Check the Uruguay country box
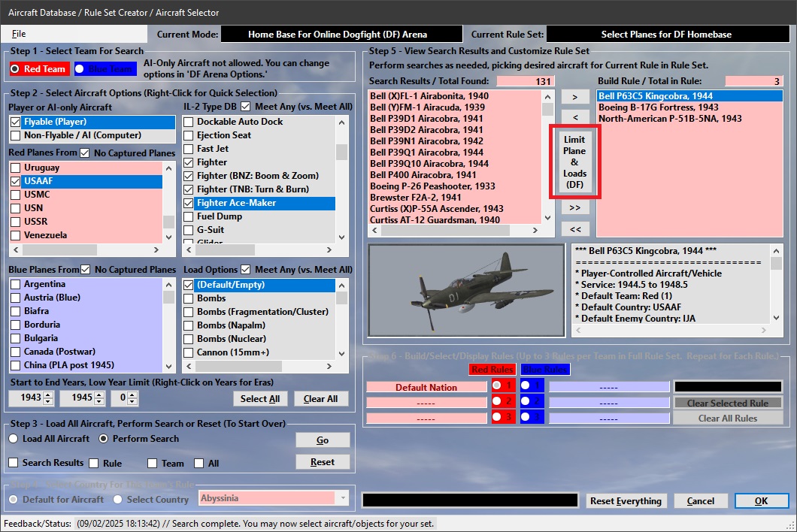797x532 pixels. (16, 168)
